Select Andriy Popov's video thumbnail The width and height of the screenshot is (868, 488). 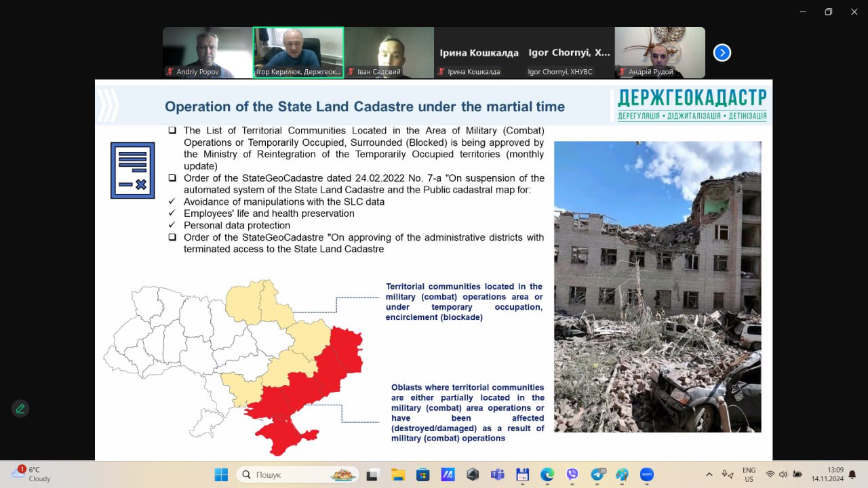[x=208, y=53]
